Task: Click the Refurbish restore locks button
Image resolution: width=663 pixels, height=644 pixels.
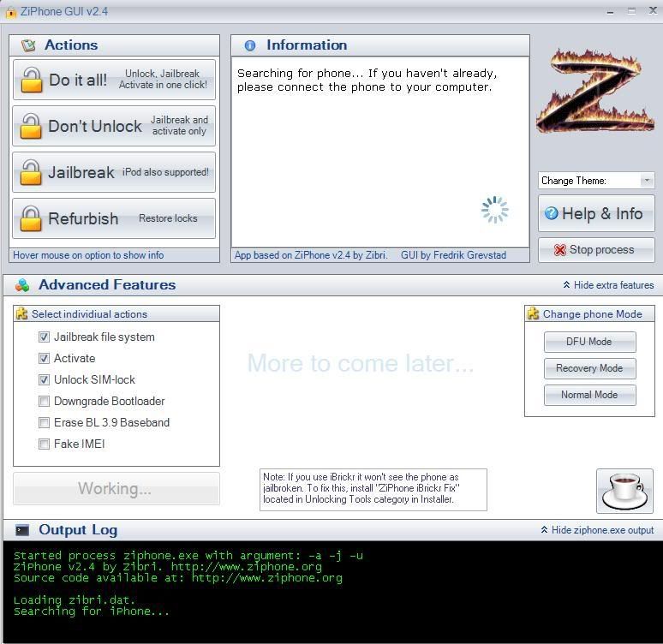Action: (x=114, y=218)
